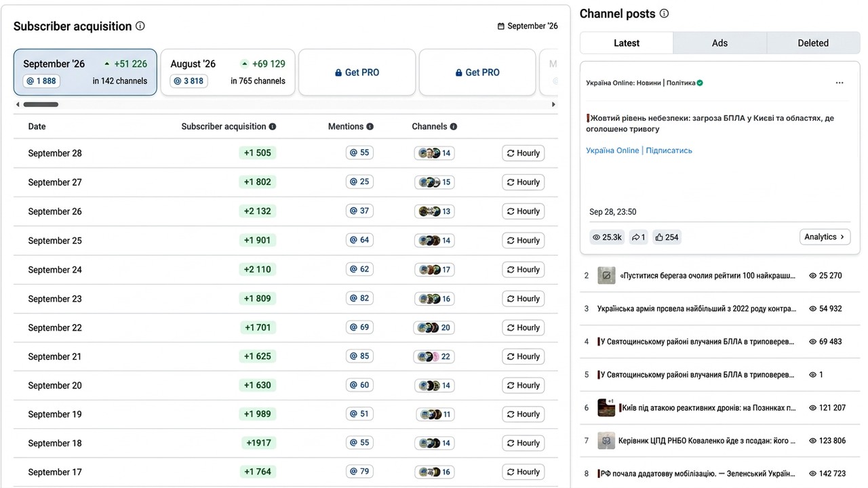The image size is (868, 488).
Task: Click the second Get PRO locked card
Action: tap(477, 72)
